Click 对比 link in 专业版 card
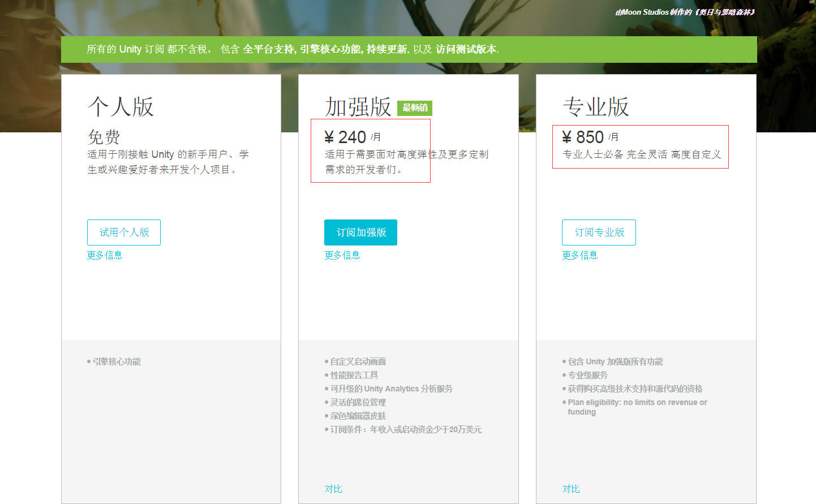Image resolution: width=816 pixels, height=504 pixels. [x=571, y=489]
